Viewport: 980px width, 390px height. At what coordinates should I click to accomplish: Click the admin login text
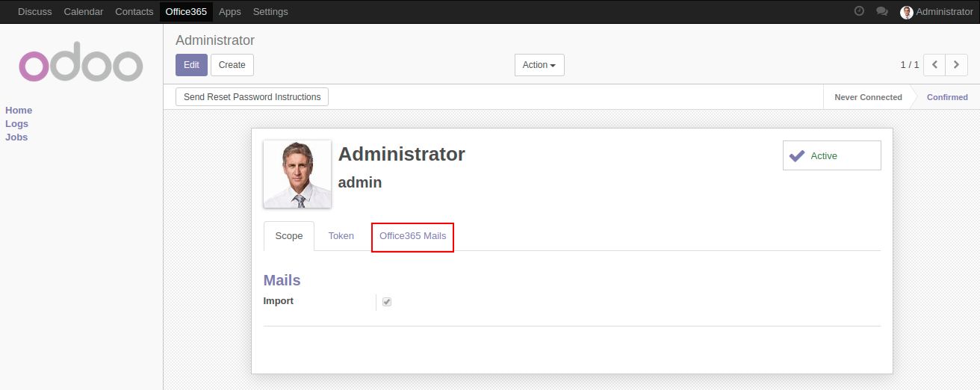click(x=360, y=182)
